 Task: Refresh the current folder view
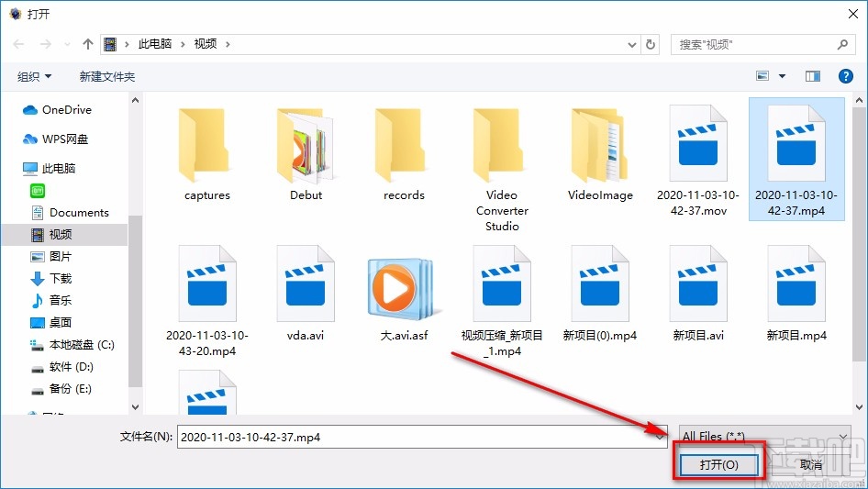651,44
